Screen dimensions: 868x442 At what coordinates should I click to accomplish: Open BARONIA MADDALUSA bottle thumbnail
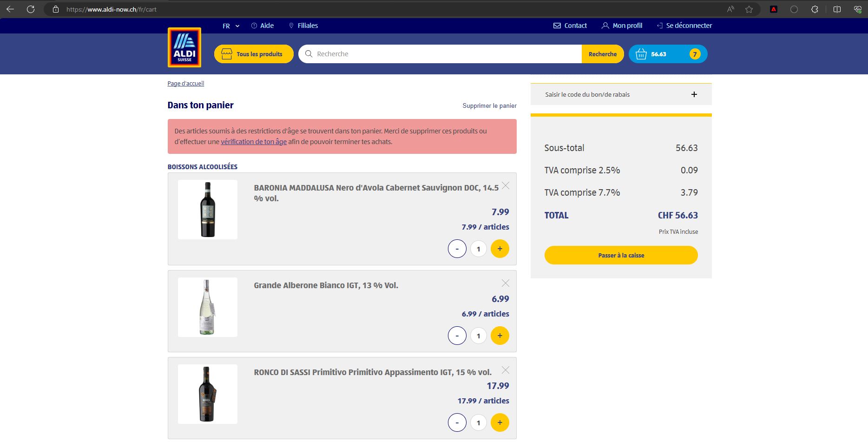208,210
